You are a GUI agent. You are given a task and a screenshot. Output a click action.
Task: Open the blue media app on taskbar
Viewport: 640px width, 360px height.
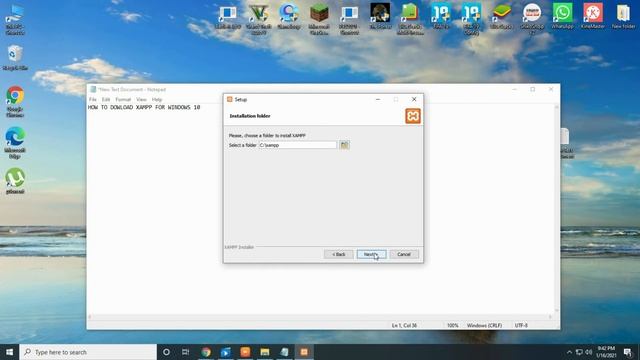pos(225,352)
